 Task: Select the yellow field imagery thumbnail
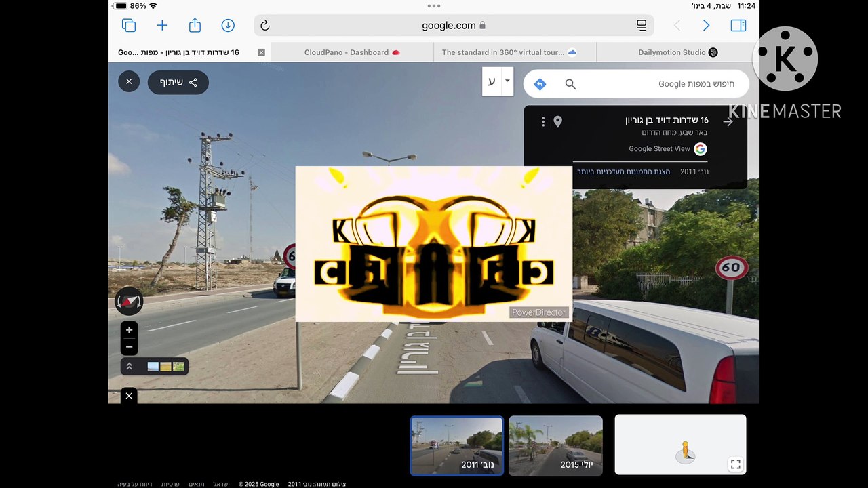click(165, 367)
